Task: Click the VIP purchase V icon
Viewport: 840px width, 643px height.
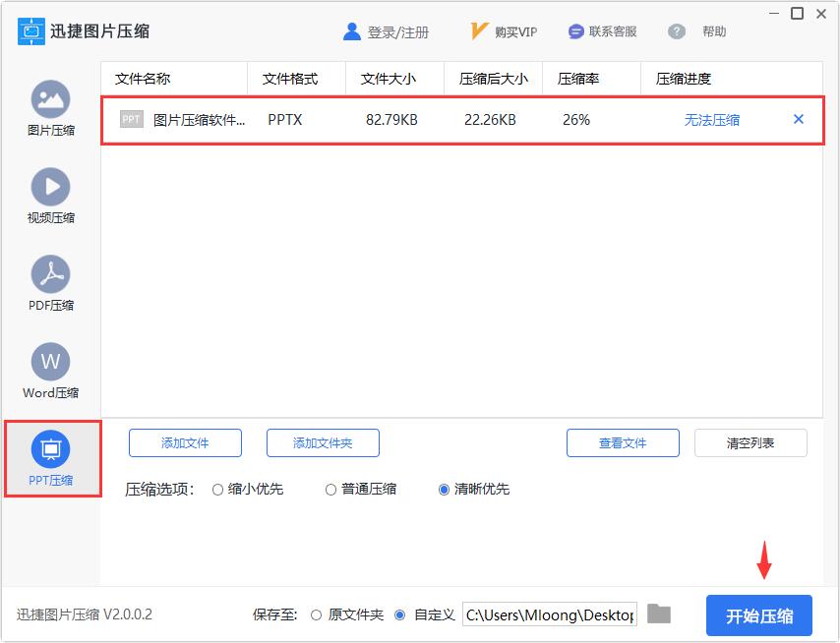Action: click(478, 31)
